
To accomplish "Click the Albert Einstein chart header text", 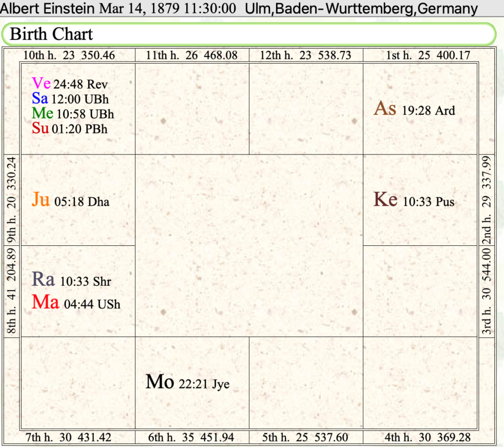I will tap(118, 8).
